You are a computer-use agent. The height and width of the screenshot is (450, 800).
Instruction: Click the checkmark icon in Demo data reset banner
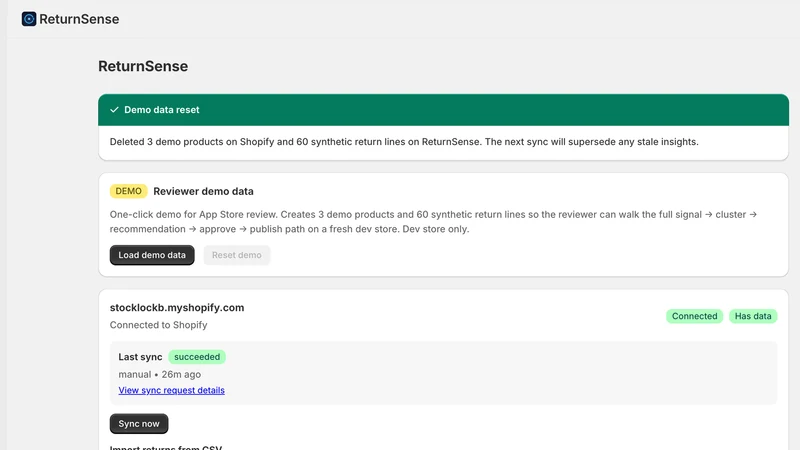pos(114,110)
